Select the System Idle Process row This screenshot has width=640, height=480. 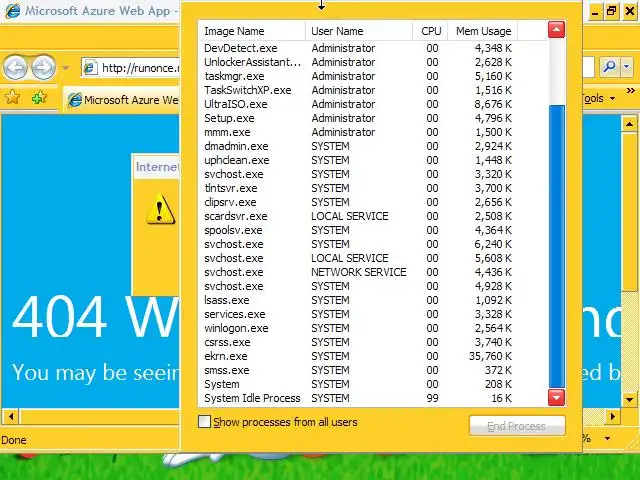[x=358, y=398]
